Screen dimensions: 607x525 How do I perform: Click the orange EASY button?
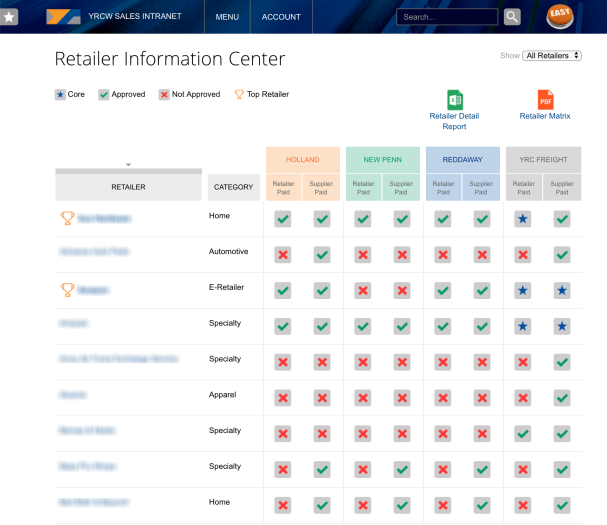pos(560,17)
